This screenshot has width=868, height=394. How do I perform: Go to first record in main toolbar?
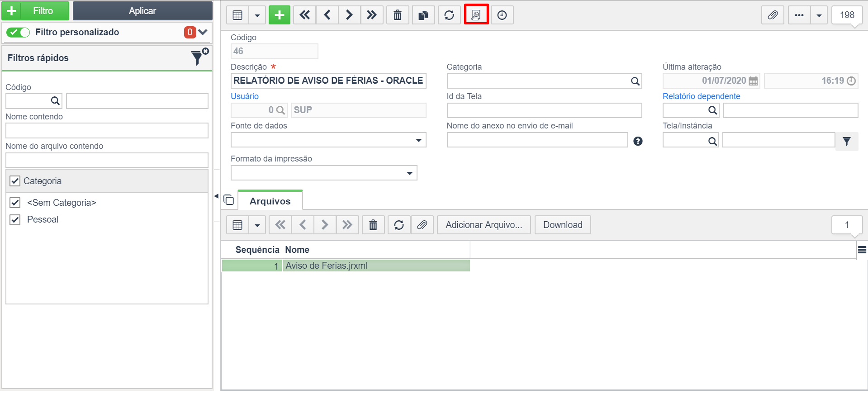tap(305, 15)
